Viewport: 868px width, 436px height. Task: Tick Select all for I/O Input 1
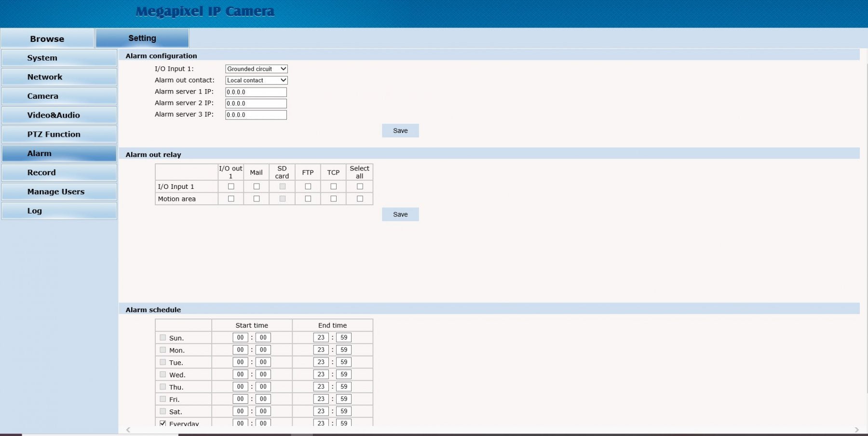[x=360, y=186]
